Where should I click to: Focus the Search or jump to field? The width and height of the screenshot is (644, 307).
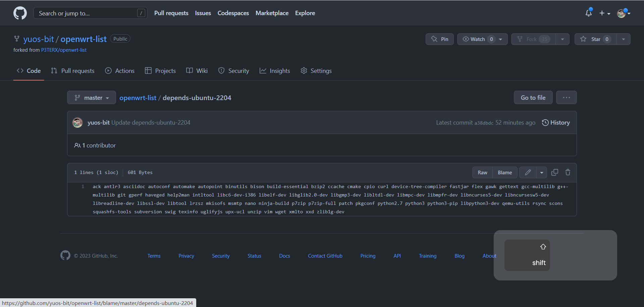[91, 13]
